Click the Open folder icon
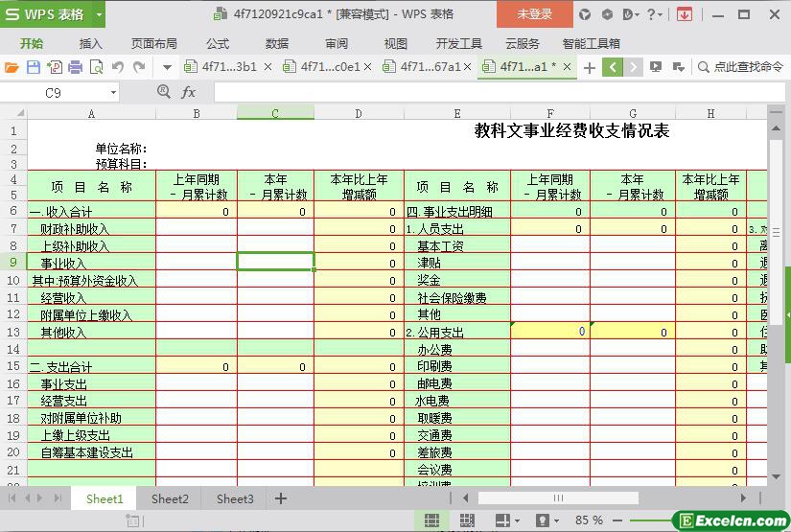 click(12, 67)
